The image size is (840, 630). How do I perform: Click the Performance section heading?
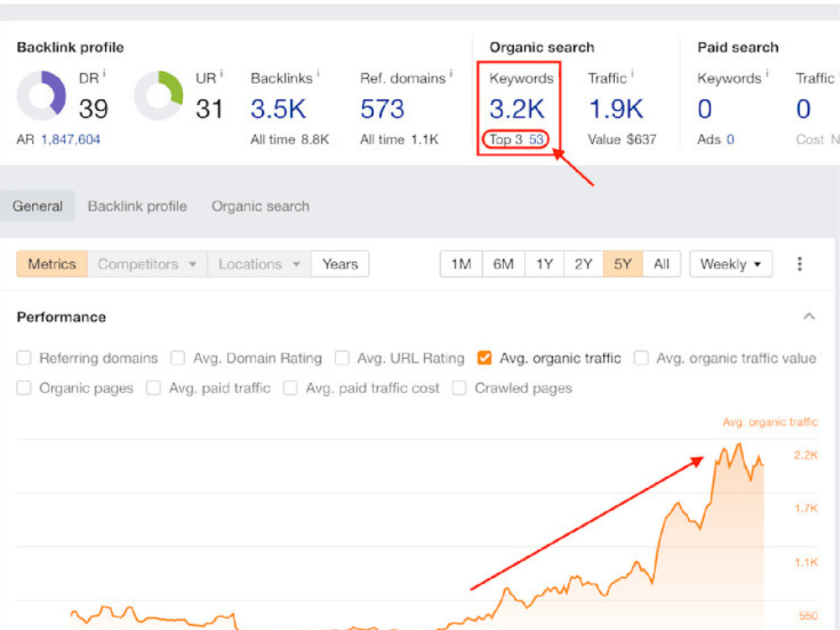61,318
